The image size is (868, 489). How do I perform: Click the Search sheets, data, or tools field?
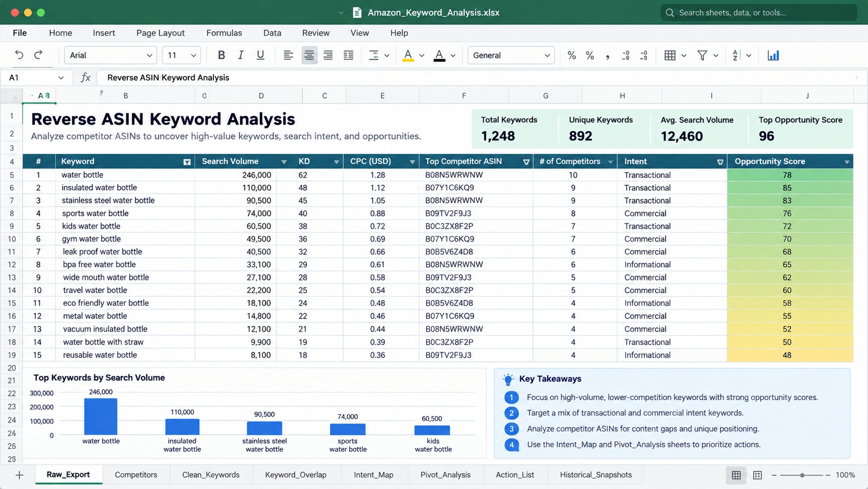coord(759,12)
